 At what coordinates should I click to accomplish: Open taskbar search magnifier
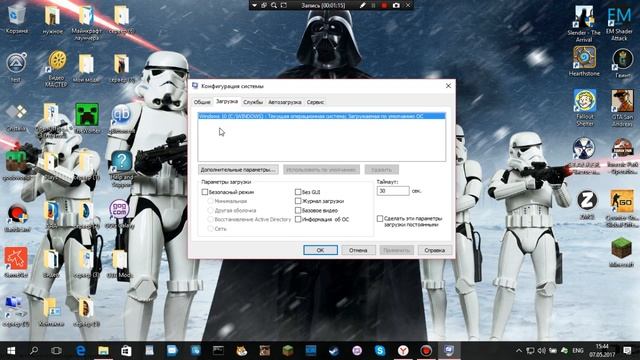click(x=34, y=351)
